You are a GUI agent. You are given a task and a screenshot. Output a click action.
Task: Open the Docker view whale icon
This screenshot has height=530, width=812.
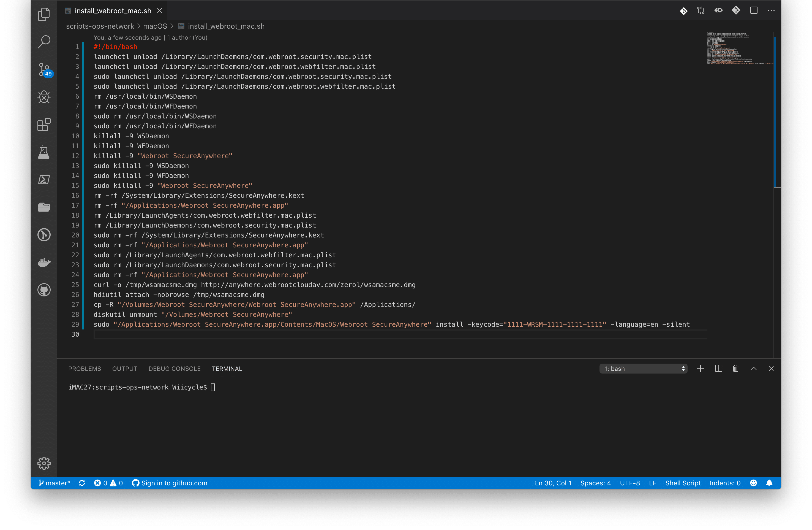[x=44, y=262]
